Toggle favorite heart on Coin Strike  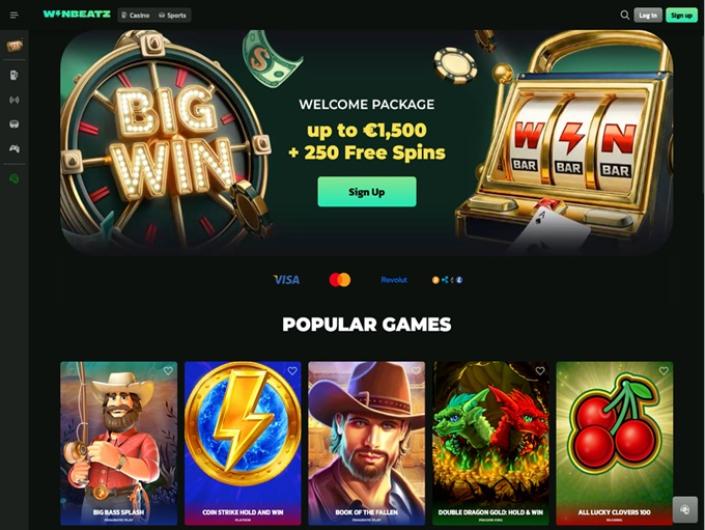coord(292,371)
